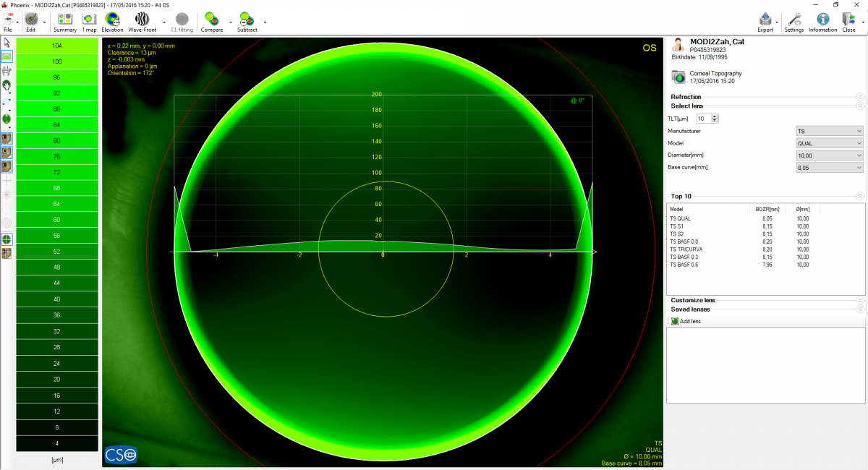868x470 pixels.
Task: Open the Summary view
Action: pyautogui.click(x=64, y=22)
